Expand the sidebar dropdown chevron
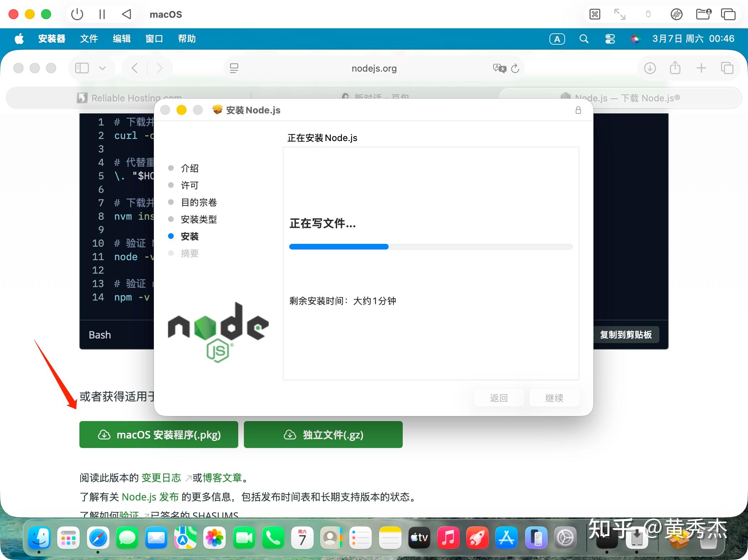This screenshot has width=748, height=560. point(102,68)
